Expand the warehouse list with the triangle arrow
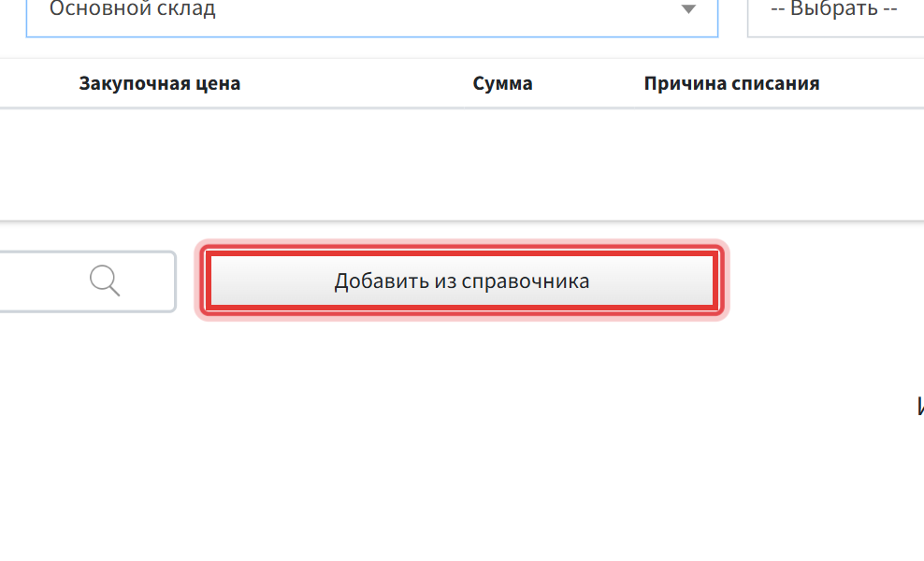924x561 pixels. 688,8
